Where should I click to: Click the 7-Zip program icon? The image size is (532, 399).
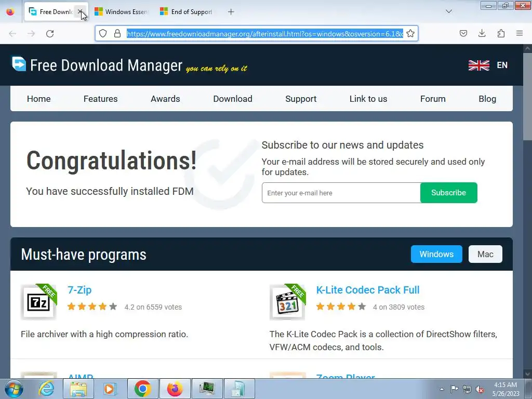tap(38, 302)
